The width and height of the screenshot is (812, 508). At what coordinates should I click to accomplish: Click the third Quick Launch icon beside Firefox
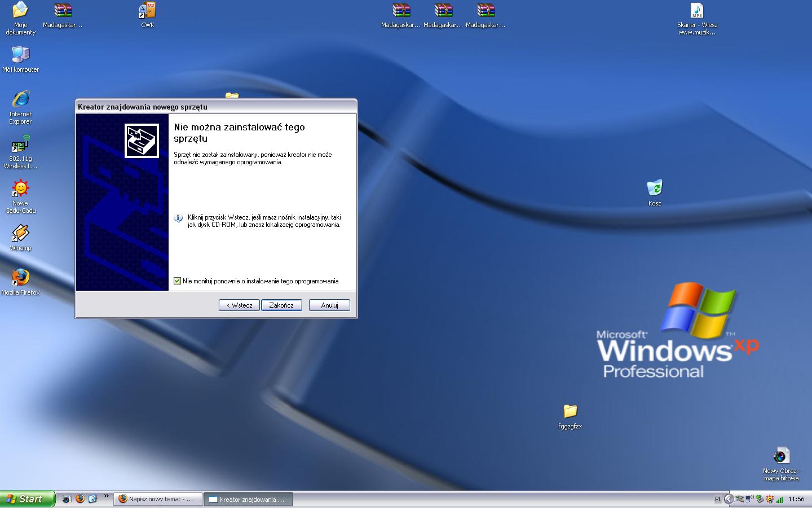[93, 499]
